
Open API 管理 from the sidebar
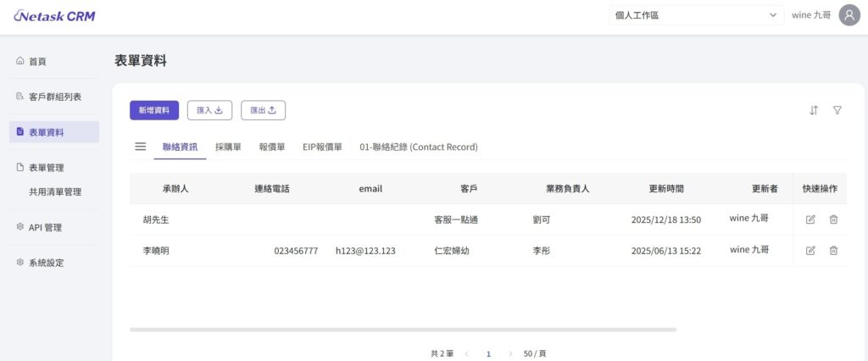point(45,227)
